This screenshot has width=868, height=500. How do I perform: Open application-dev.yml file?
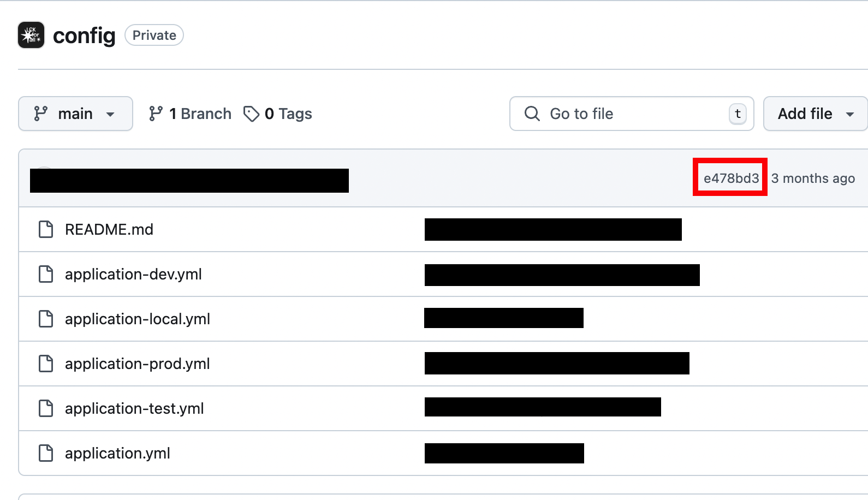click(x=133, y=274)
